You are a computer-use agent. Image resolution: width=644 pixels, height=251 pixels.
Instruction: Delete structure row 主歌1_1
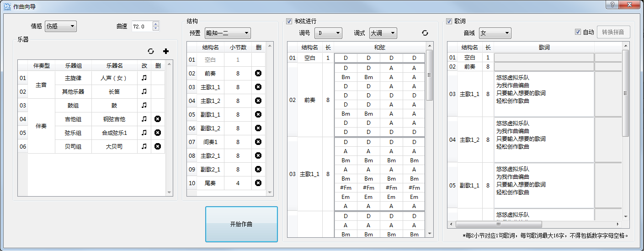258,87
